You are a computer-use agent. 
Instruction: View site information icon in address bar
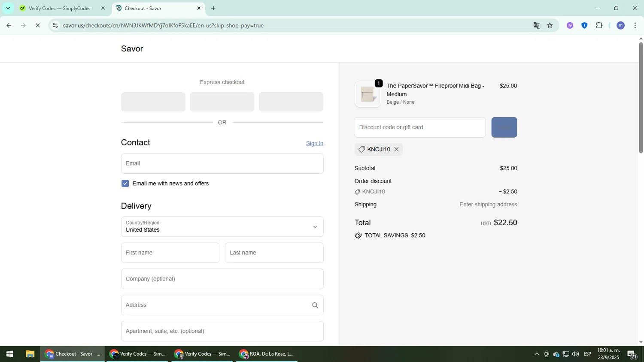click(x=55, y=25)
